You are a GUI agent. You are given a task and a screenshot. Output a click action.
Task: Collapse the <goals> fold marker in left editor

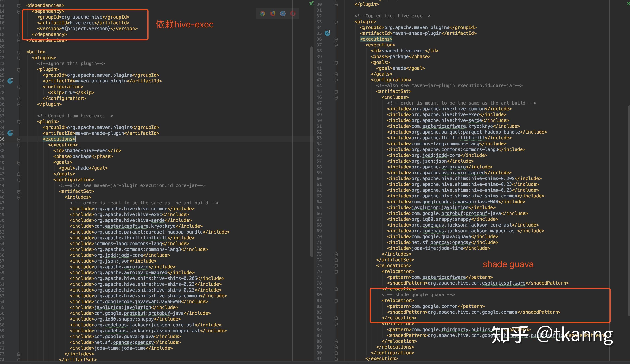click(19, 162)
